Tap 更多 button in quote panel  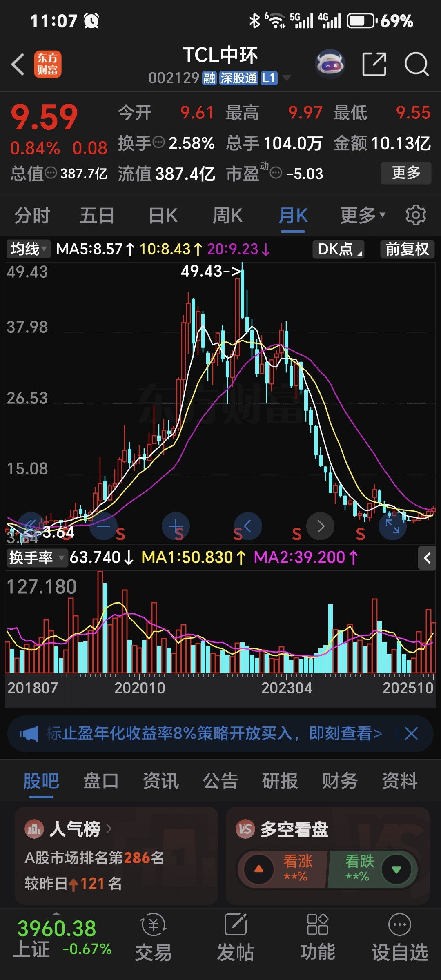click(x=406, y=173)
